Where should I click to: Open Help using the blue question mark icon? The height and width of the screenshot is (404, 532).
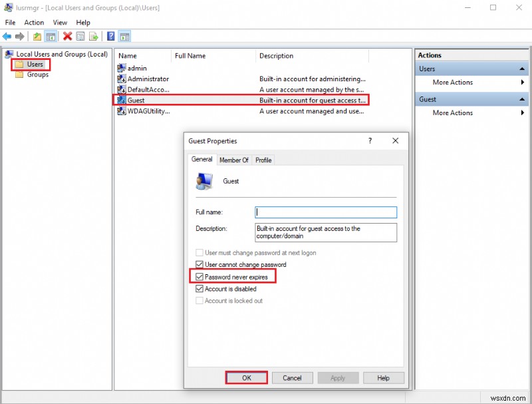pyautogui.click(x=110, y=37)
